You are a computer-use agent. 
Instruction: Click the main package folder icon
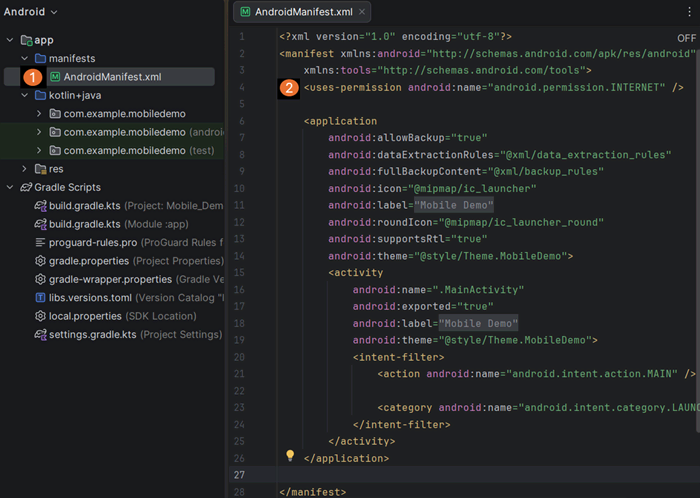[x=55, y=114]
